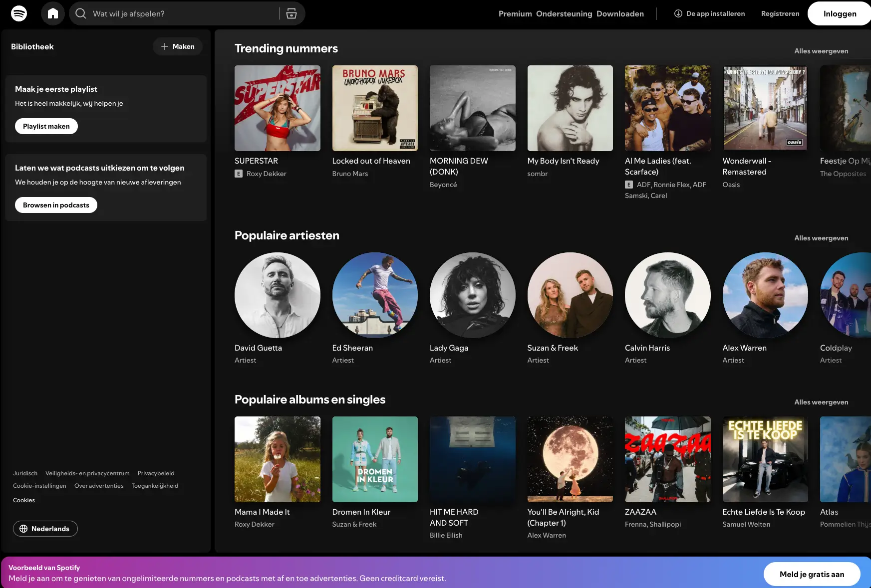This screenshot has height=588, width=871.
Task: Click Populaire albums en singles heading
Action: 310,399
